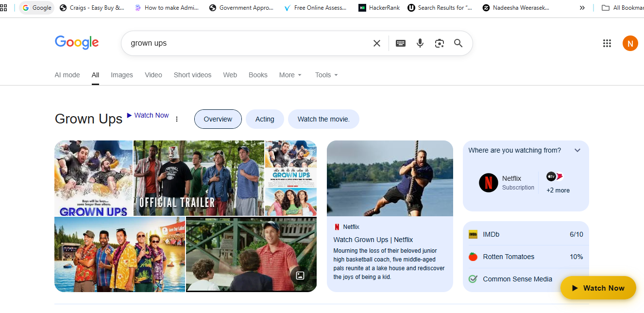The image size is (644, 313).
Task: Open the Tools dropdown
Action: pyautogui.click(x=326, y=75)
